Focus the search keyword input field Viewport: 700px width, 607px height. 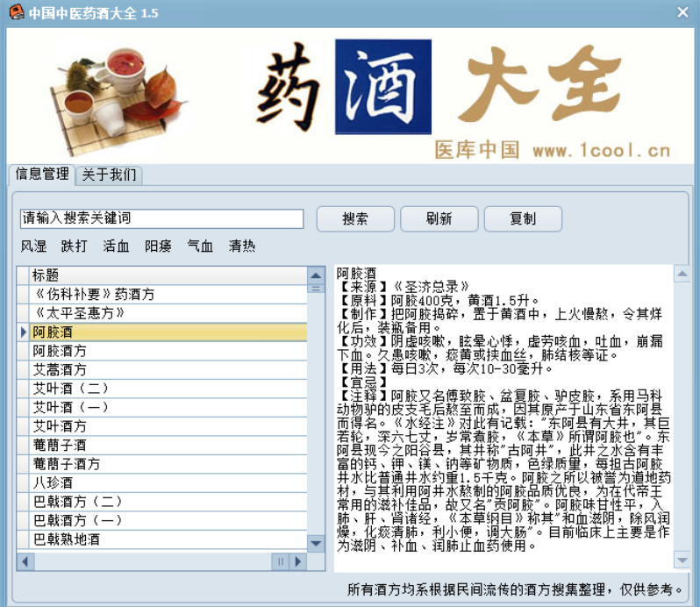(161, 218)
